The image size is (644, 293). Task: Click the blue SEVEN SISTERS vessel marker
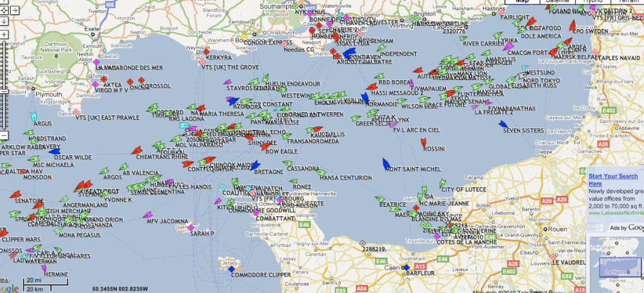(x=503, y=124)
